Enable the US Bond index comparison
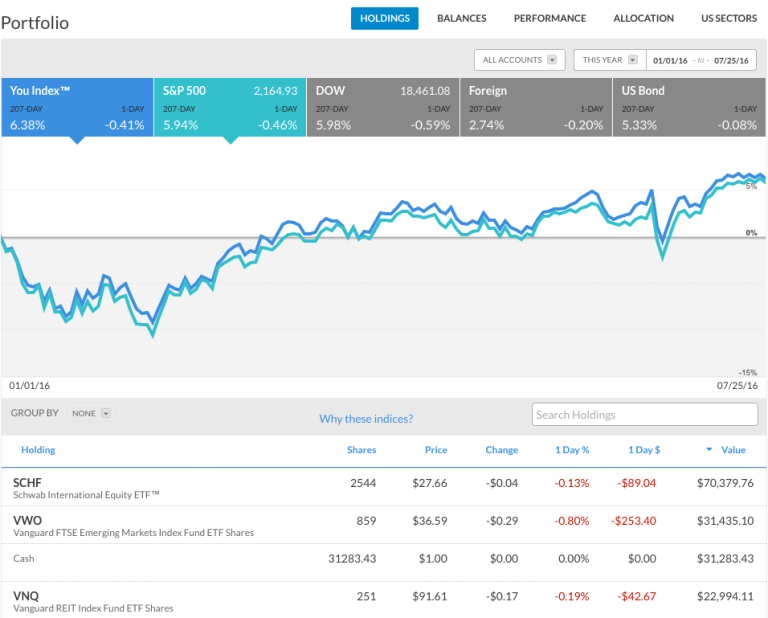The image size is (768, 618). [x=690, y=107]
